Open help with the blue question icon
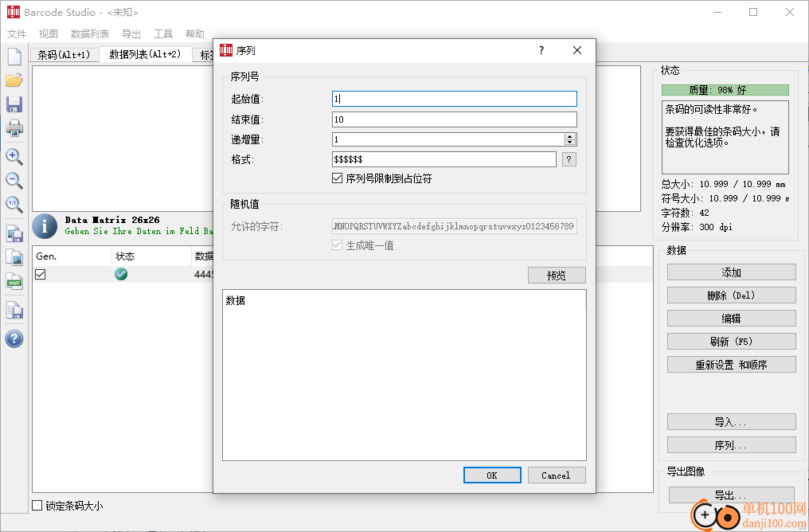 click(x=14, y=339)
